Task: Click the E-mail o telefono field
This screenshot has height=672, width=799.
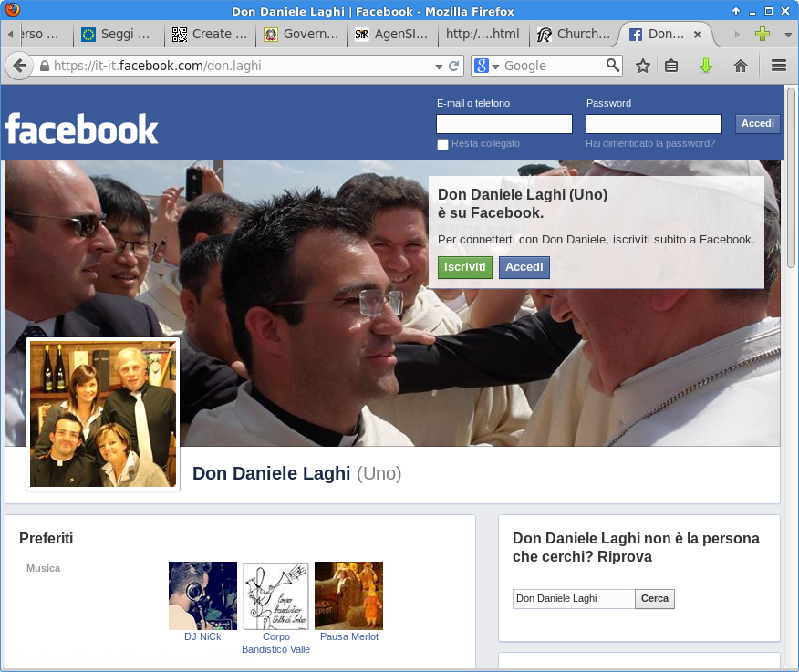Action: 504,124
